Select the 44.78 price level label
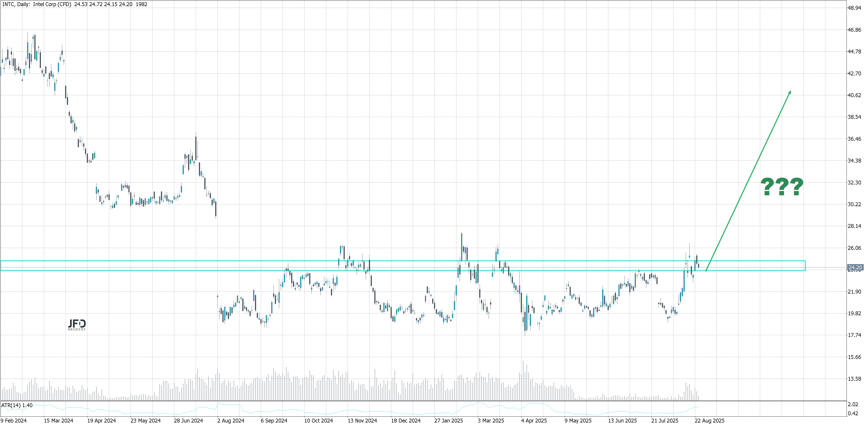Viewport: 868px width, 425px height. pos(854,52)
